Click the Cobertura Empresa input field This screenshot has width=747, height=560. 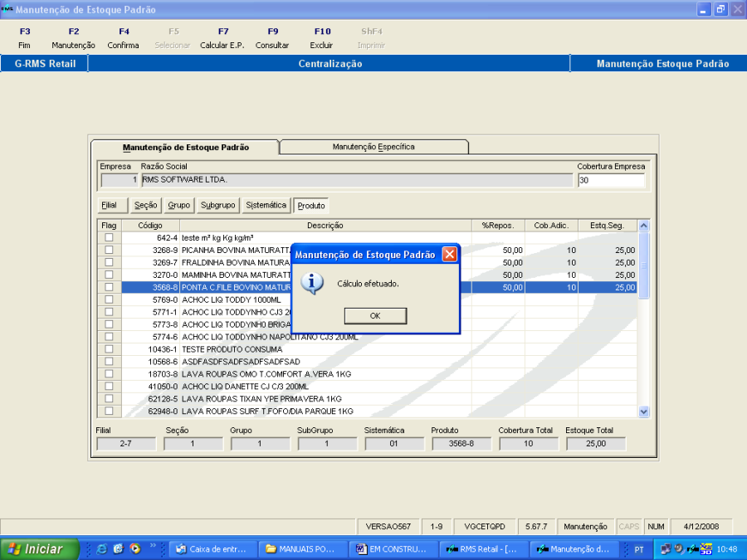coord(611,181)
